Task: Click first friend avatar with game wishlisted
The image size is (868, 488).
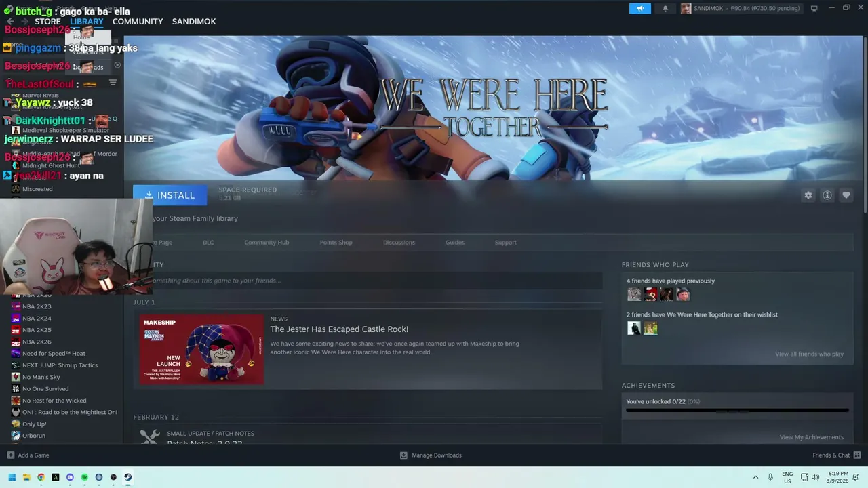Action: tap(634, 328)
